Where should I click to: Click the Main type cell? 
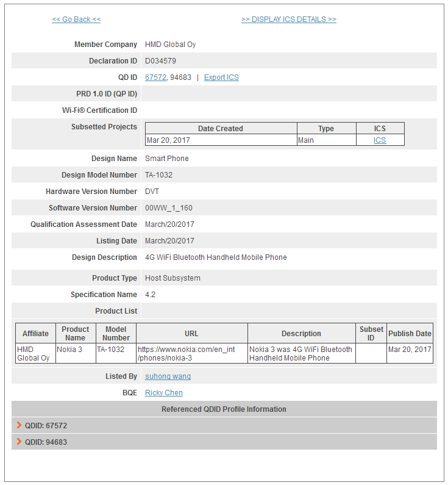pos(326,140)
